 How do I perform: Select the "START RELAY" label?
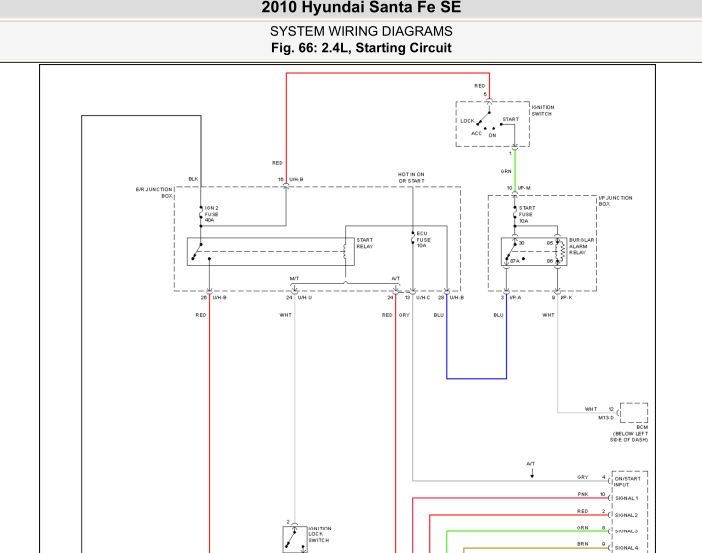click(364, 243)
